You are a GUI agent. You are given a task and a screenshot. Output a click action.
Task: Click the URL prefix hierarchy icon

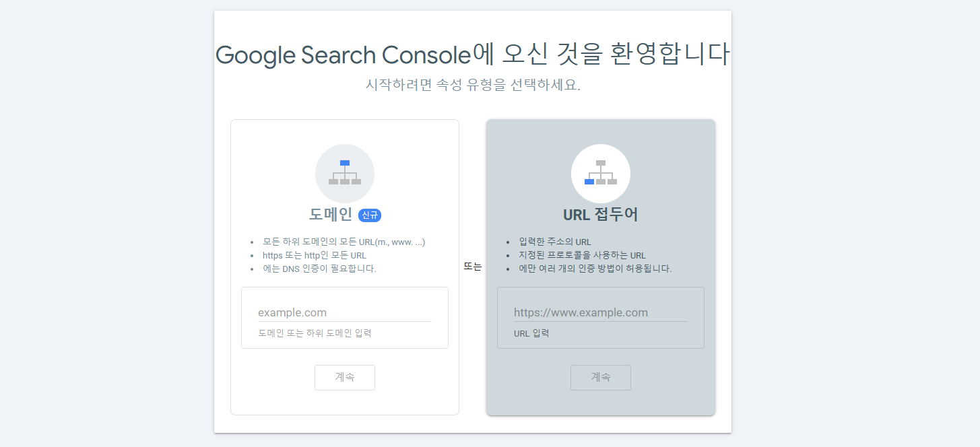click(601, 173)
